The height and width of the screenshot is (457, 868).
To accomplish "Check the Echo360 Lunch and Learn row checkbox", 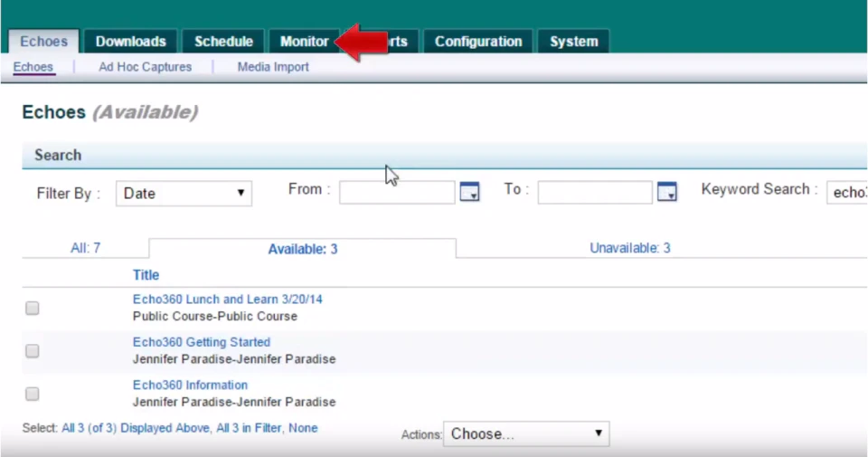I will (33, 308).
